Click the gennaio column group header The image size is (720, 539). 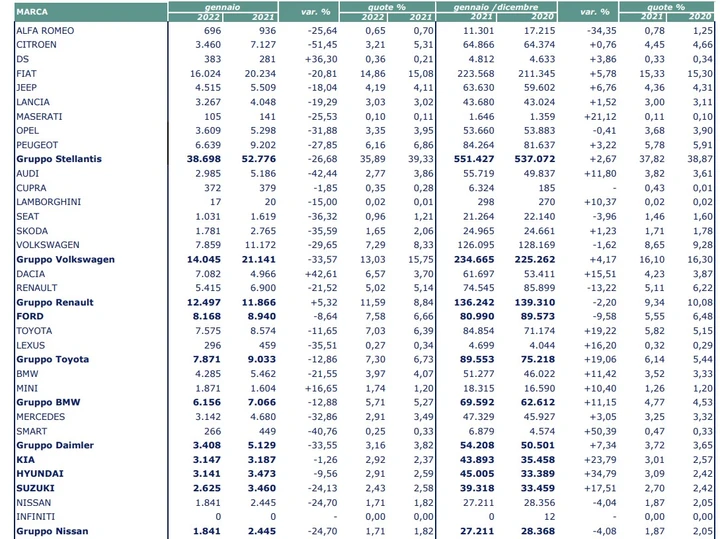click(x=223, y=7)
